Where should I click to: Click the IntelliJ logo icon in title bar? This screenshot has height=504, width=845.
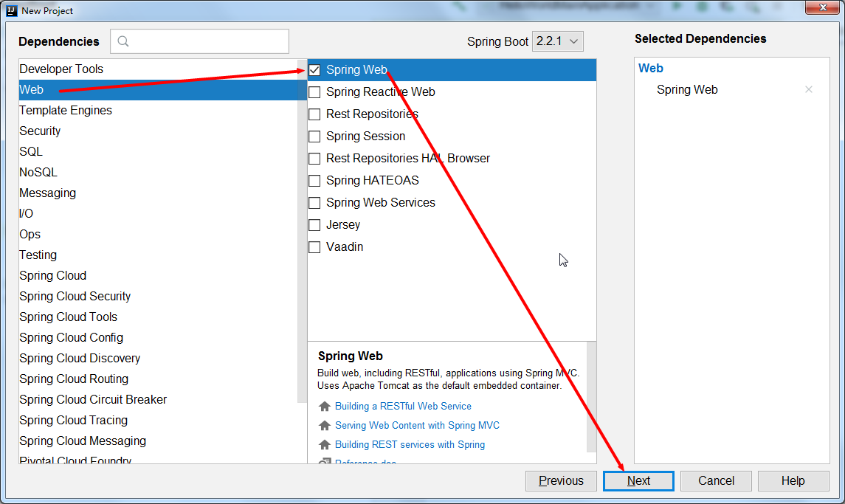(11, 10)
